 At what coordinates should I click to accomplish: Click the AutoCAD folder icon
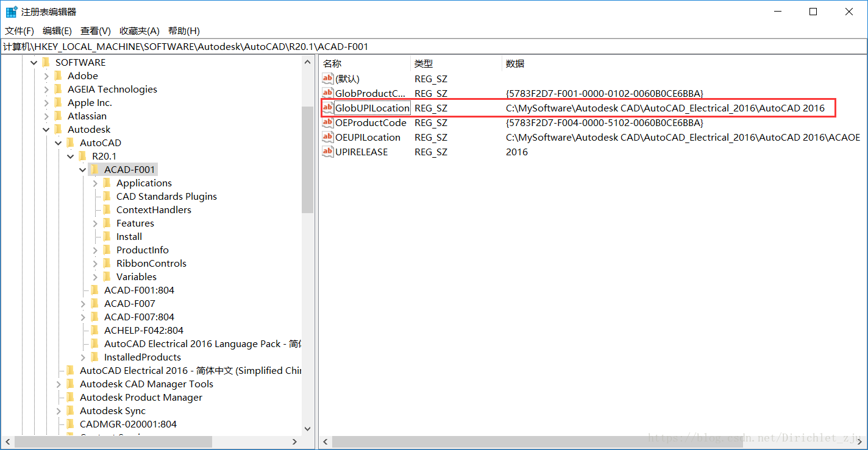click(70, 142)
